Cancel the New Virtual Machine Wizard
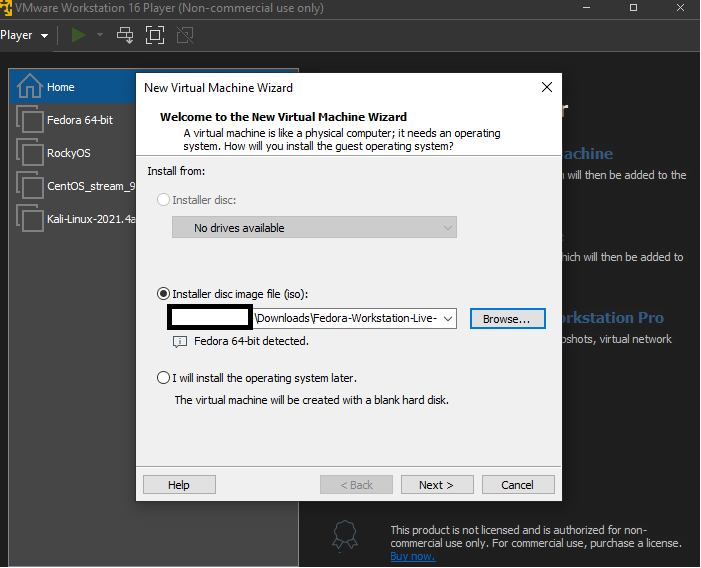The height and width of the screenshot is (568, 701). coord(517,485)
